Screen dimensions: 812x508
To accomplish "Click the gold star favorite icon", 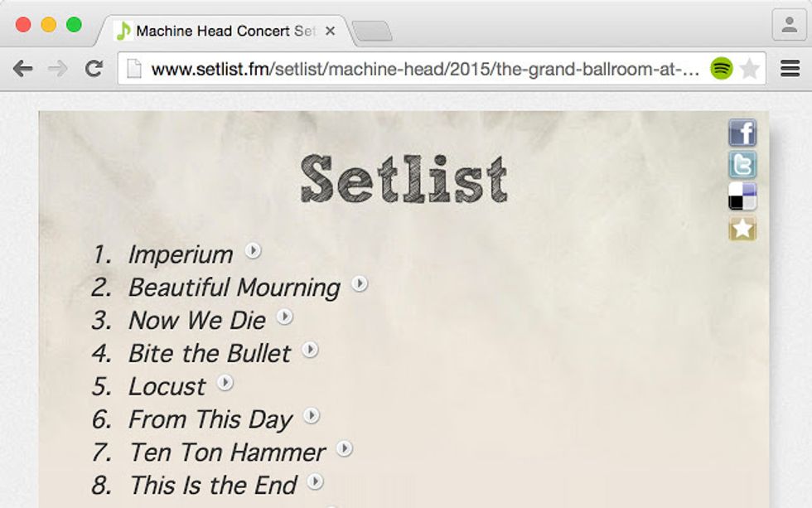I will [742, 228].
